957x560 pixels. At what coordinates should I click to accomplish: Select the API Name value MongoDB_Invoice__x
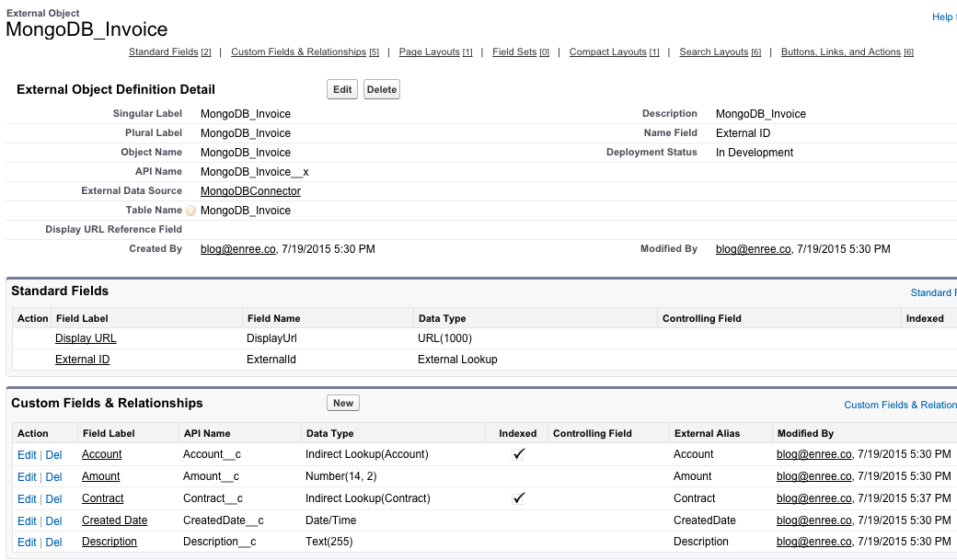[x=255, y=171]
